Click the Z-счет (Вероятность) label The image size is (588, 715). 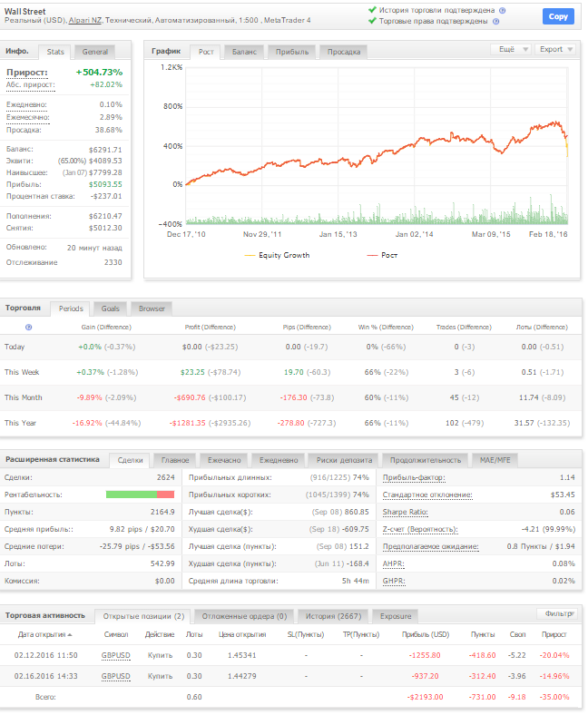click(x=420, y=529)
